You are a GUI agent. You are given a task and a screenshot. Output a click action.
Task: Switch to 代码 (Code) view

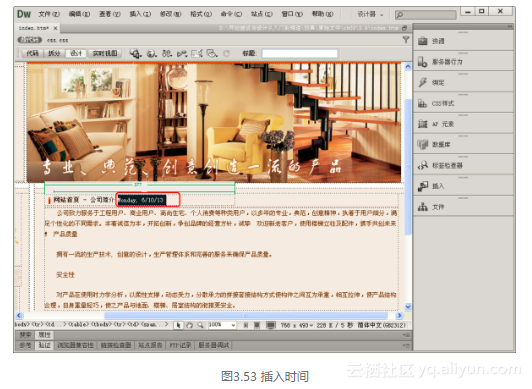click(x=33, y=54)
